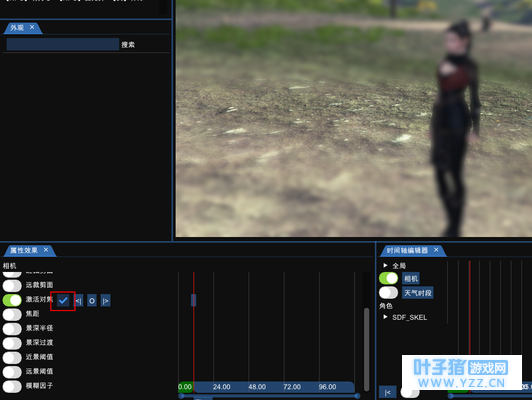Go to timeline start with |< button
Viewport: 532px width, 400px height.
[387, 393]
